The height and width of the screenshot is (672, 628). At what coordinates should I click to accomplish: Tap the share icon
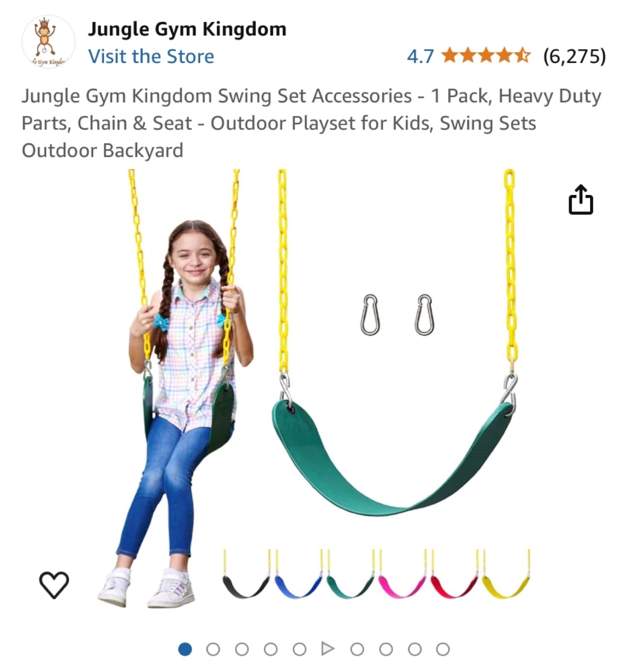tap(580, 200)
